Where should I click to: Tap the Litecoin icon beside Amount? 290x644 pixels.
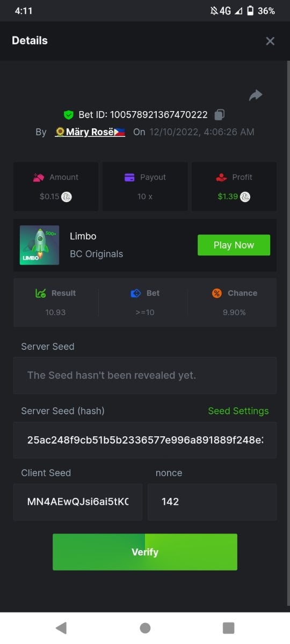67,196
